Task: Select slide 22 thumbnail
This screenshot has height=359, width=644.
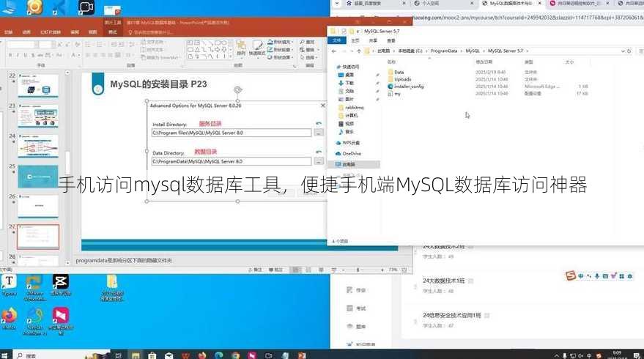Action: click(x=38, y=85)
